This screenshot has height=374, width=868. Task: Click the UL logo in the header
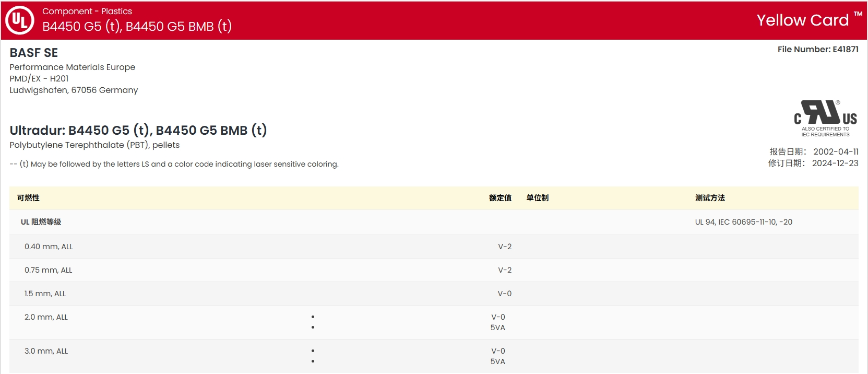pyautogui.click(x=20, y=20)
